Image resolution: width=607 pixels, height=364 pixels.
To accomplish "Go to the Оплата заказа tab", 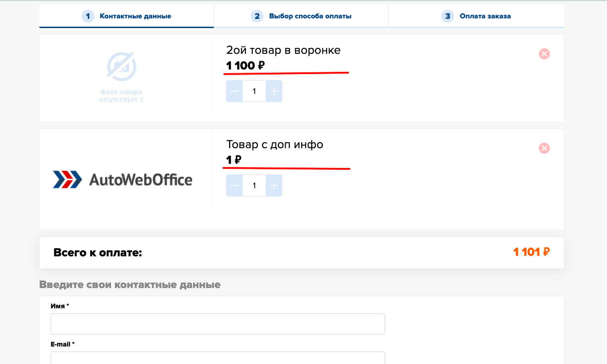I will (476, 16).
